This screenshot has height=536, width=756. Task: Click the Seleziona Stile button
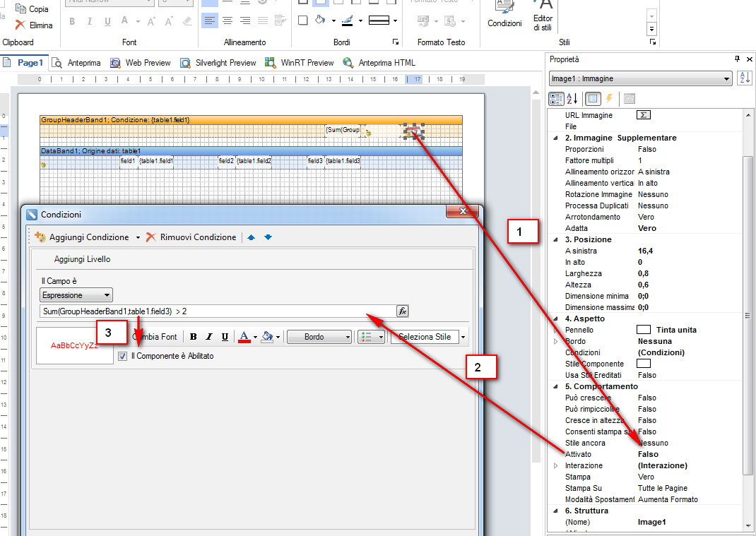coord(425,337)
